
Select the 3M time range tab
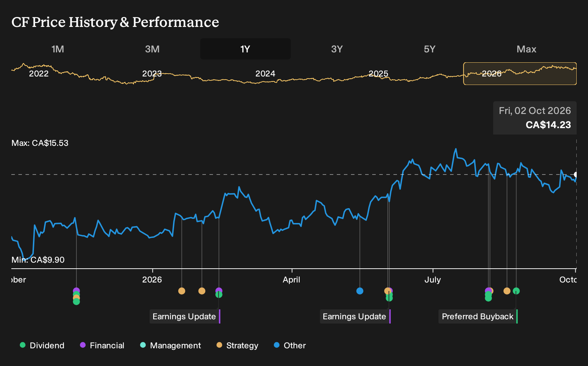click(152, 49)
